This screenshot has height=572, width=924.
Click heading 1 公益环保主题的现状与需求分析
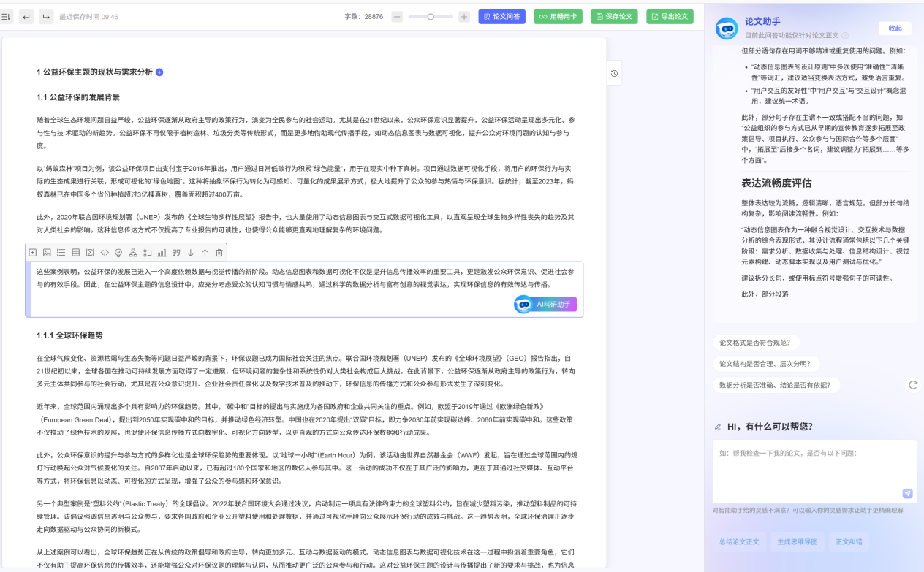(x=94, y=72)
